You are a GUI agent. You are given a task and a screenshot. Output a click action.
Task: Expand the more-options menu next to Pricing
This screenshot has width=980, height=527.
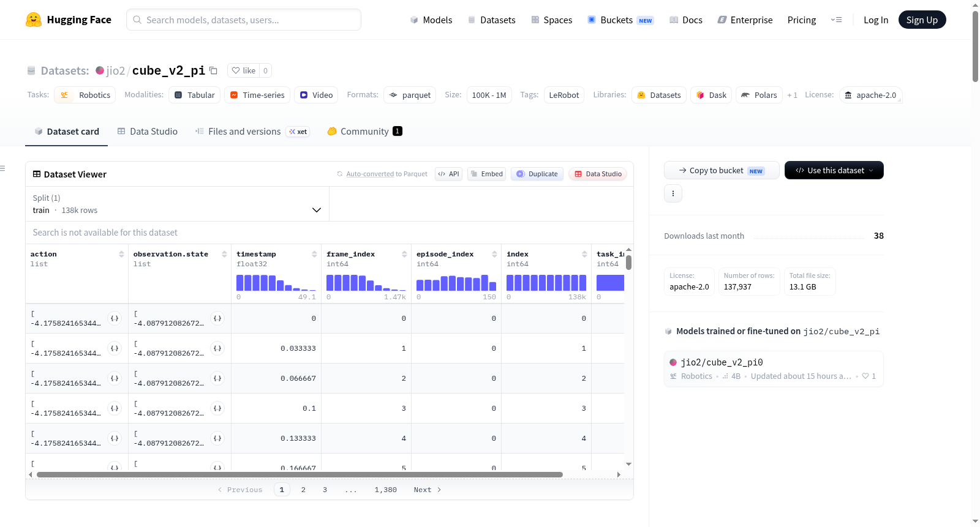point(836,20)
